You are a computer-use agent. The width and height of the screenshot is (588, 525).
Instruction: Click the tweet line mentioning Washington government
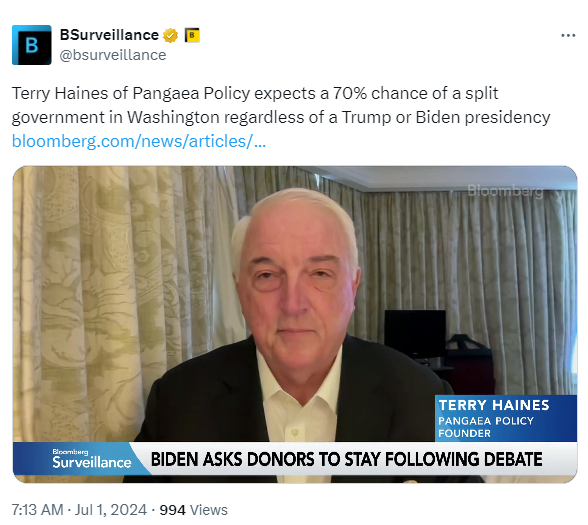[281, 117]
